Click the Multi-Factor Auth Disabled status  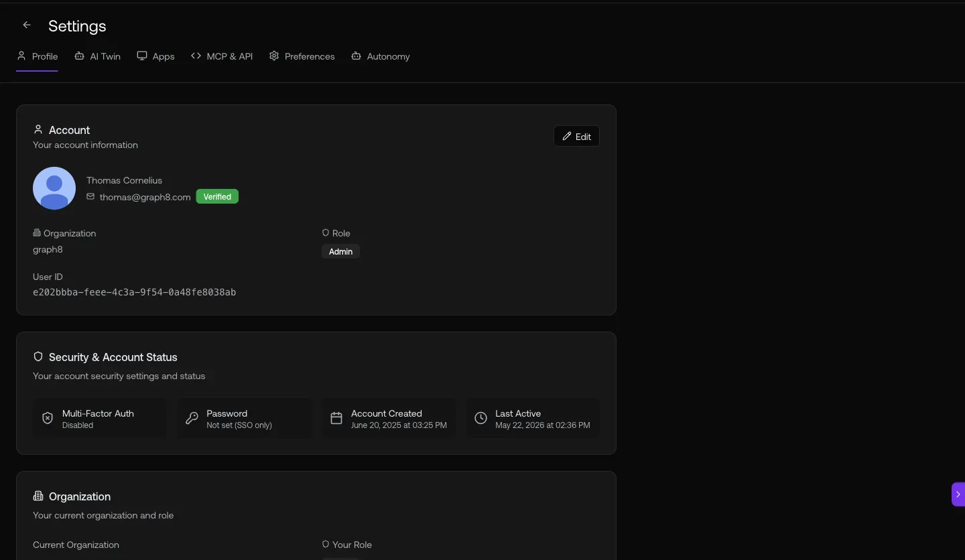click(x=78, y=425)
